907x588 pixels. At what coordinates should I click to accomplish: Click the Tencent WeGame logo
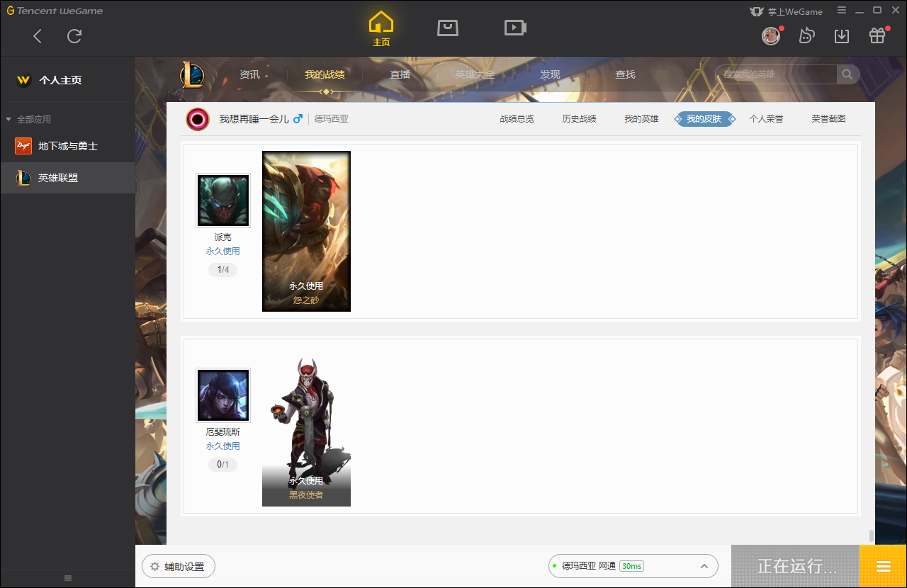point(55,11)
